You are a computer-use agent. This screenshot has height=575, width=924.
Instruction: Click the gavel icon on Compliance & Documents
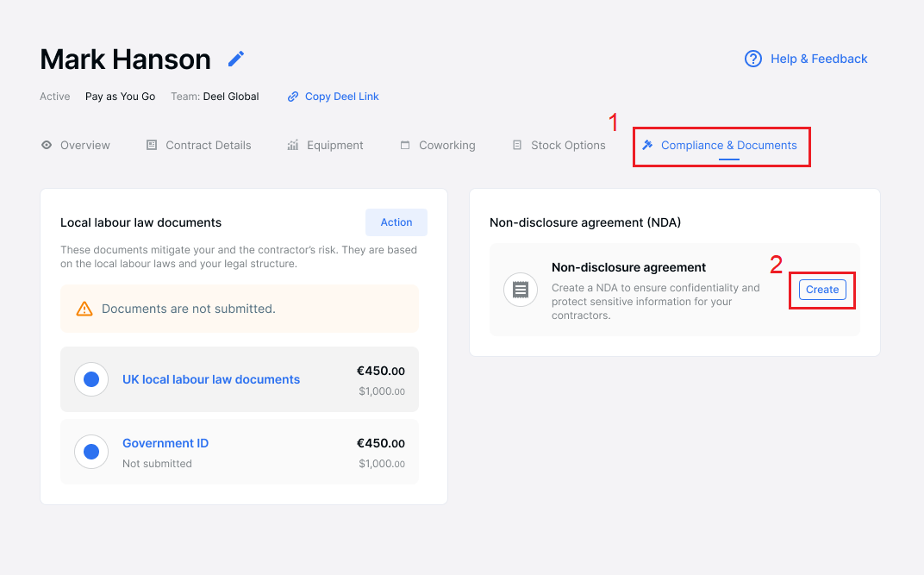pos(648,145)
